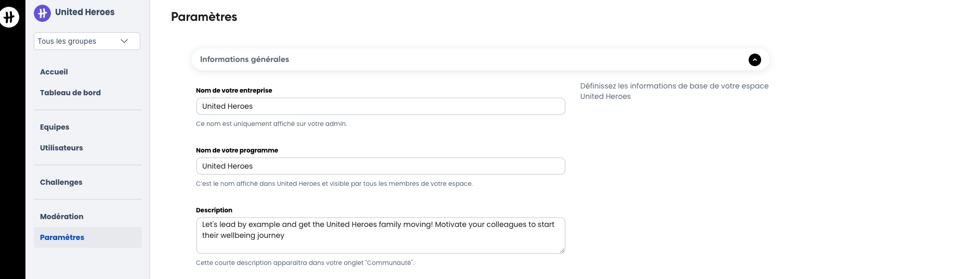
Task: Click the Informations générales header label
Action: [x=244, y=59]
